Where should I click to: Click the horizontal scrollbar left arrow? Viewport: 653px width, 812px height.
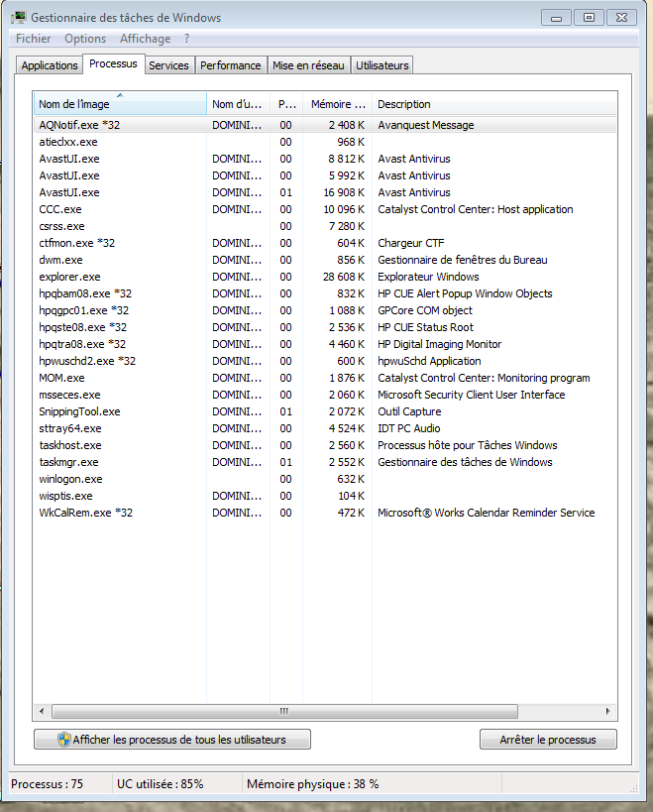pos(42,711)
